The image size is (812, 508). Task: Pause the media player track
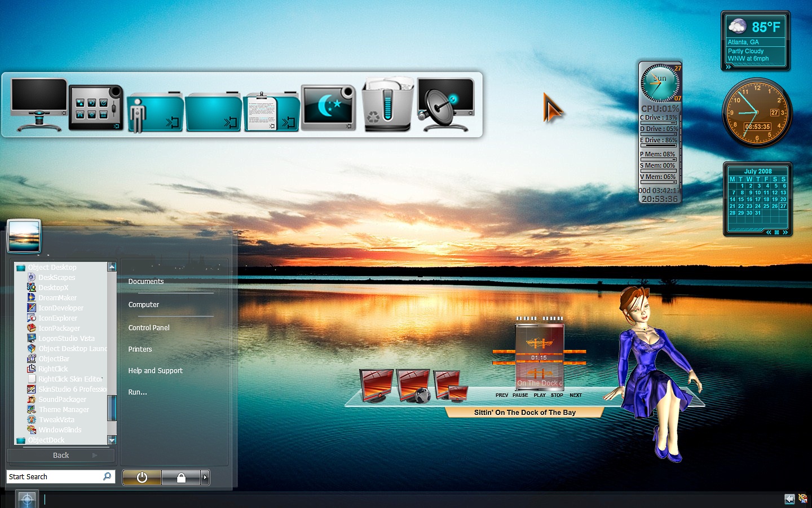pyautogui.click(x=520, y=395)
